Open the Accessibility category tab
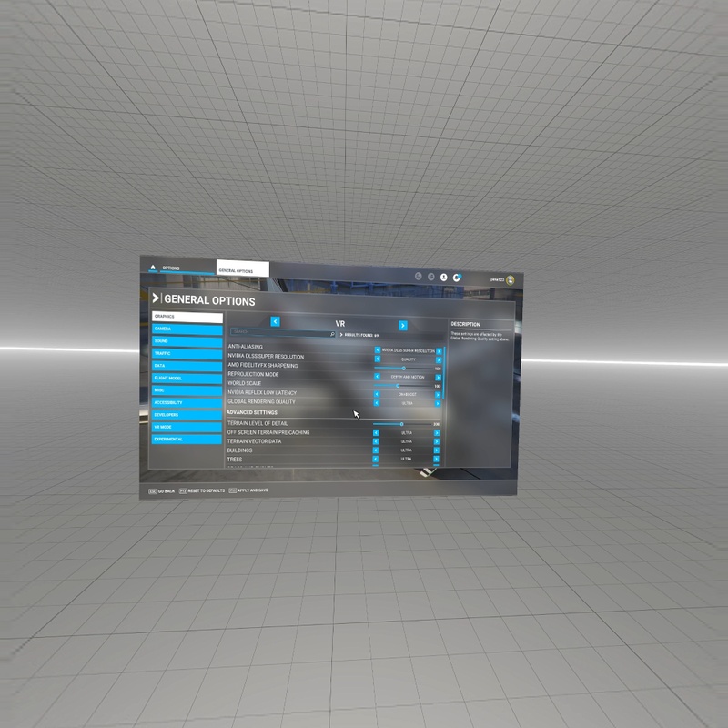This screenshot has width=728, height=728. [187, 402]
